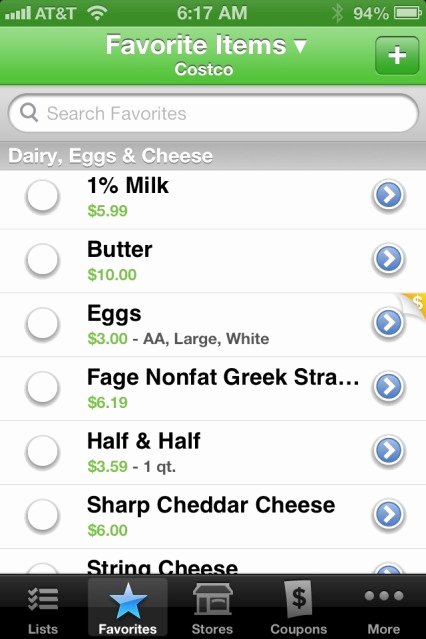Check the circle next to Sharp Cheddar Cheese
Screen dimensions: 426x639
tap(42, 515)
